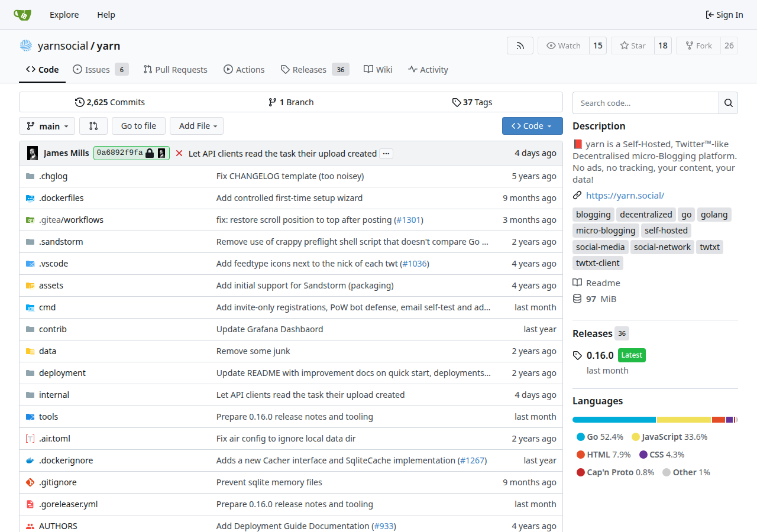
Task: Click the AUTHORS file icon
Action: click(x=30, y=526)
